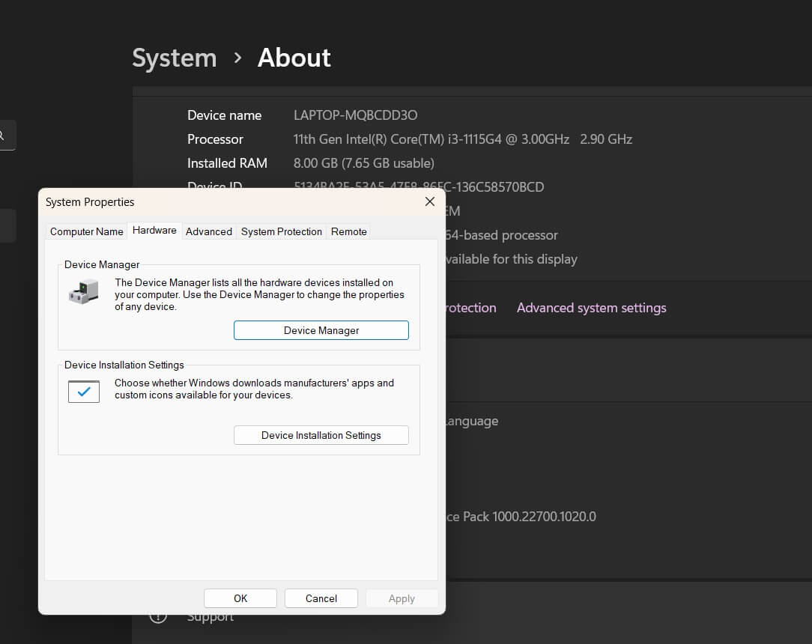Click the About breadcrumb label
This screenshot has width=812, height=644.
click(x=294, y=58)
